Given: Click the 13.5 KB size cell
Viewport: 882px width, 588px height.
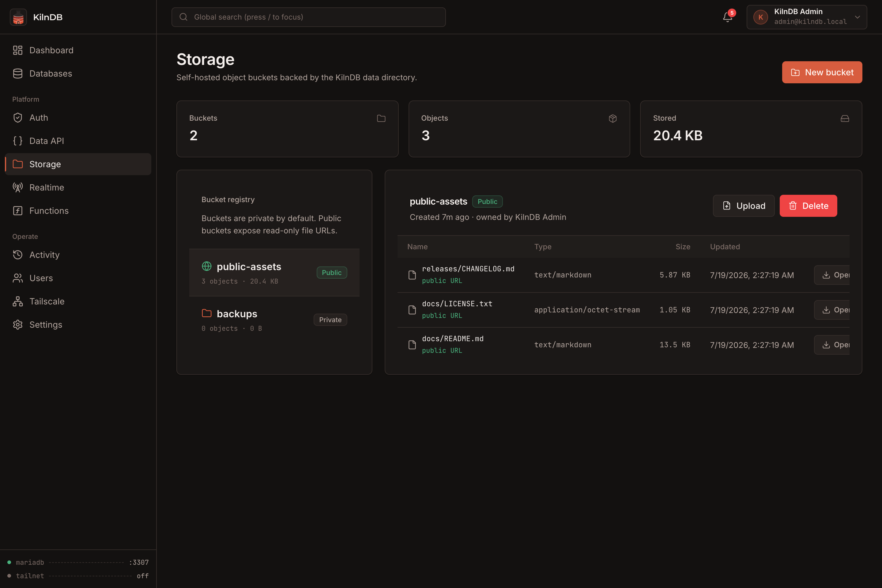Looking at the screenshot, I should (675, 345).
